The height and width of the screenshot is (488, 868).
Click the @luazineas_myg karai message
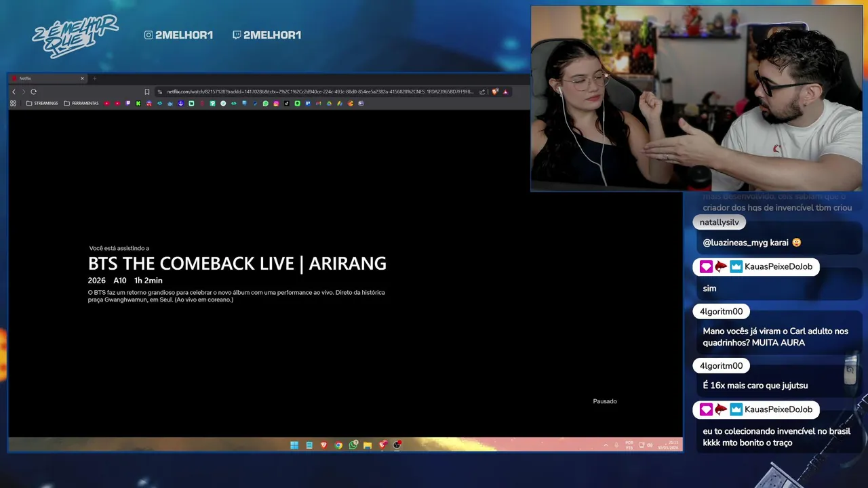click(752, 243)
